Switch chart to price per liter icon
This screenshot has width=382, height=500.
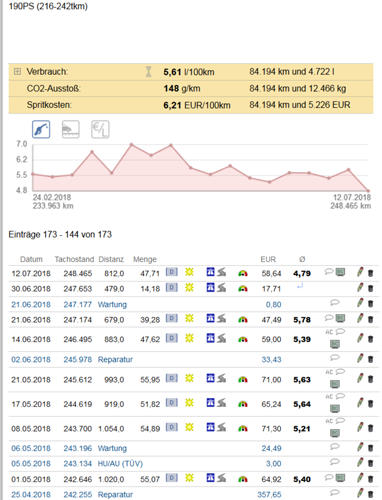click(x=100, y=129)
